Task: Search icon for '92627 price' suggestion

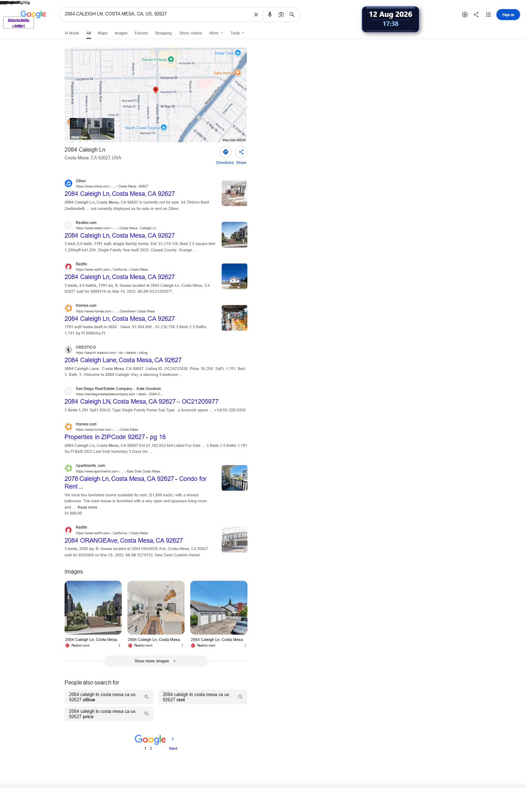Action: [x=147, y=714]
